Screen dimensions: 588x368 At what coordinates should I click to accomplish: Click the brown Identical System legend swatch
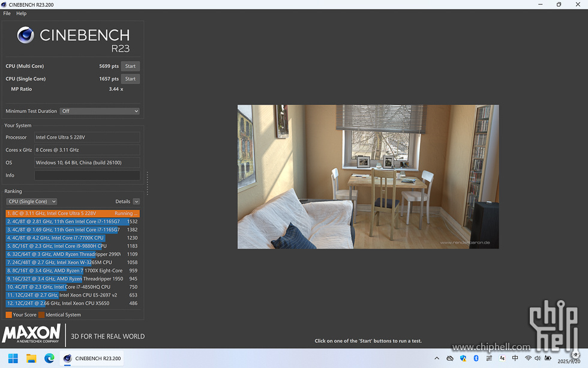[x=41, y=315]
